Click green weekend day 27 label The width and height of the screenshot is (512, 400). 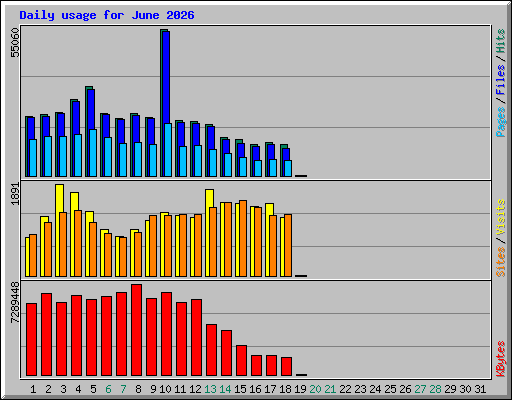tap(420, 389)
